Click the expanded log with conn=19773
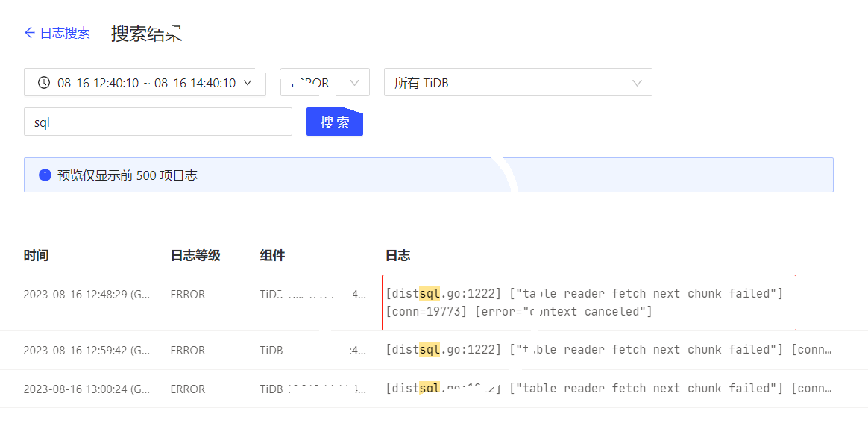The height and width of the screenshot is (423, 868). 588,303
